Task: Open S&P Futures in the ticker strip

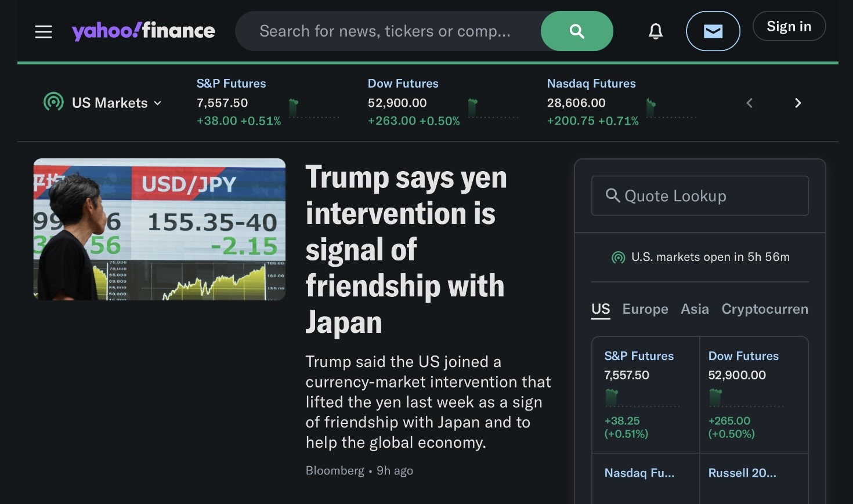Action: pyautogui.click(x=231, y=84)
